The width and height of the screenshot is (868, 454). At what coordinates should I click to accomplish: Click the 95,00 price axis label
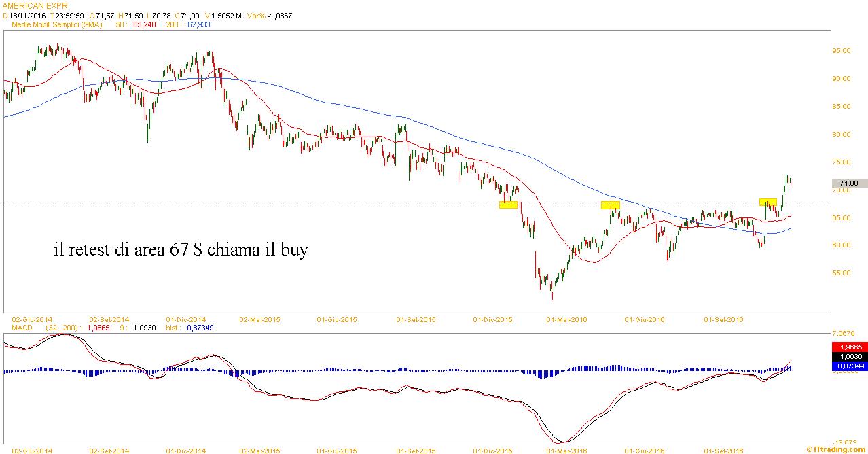(842, 51)
